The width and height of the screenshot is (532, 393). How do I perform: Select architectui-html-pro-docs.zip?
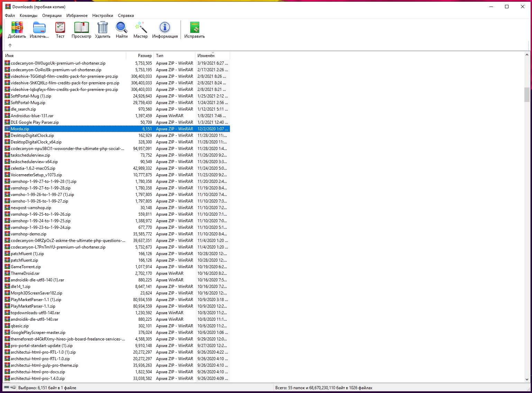117,372
